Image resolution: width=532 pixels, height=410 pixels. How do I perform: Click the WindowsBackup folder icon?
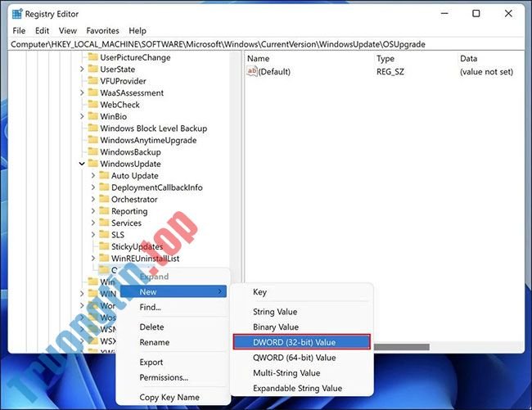[x=93, y=152]
